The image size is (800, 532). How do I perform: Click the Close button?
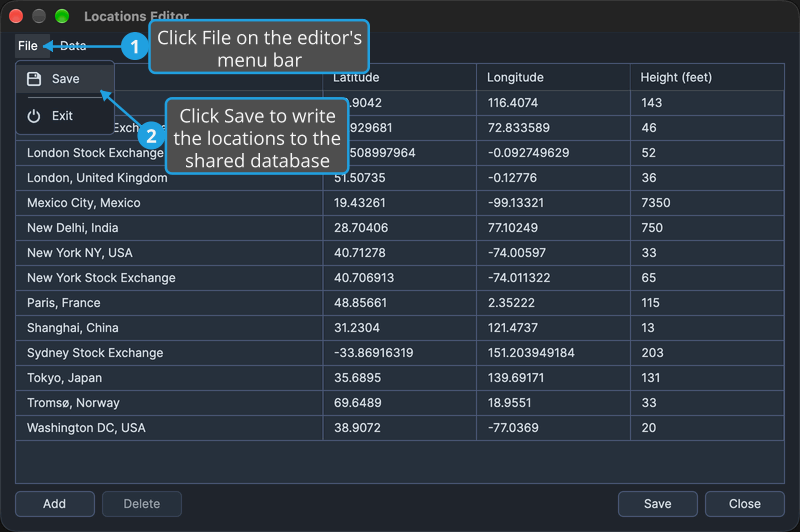click(744, 503)
